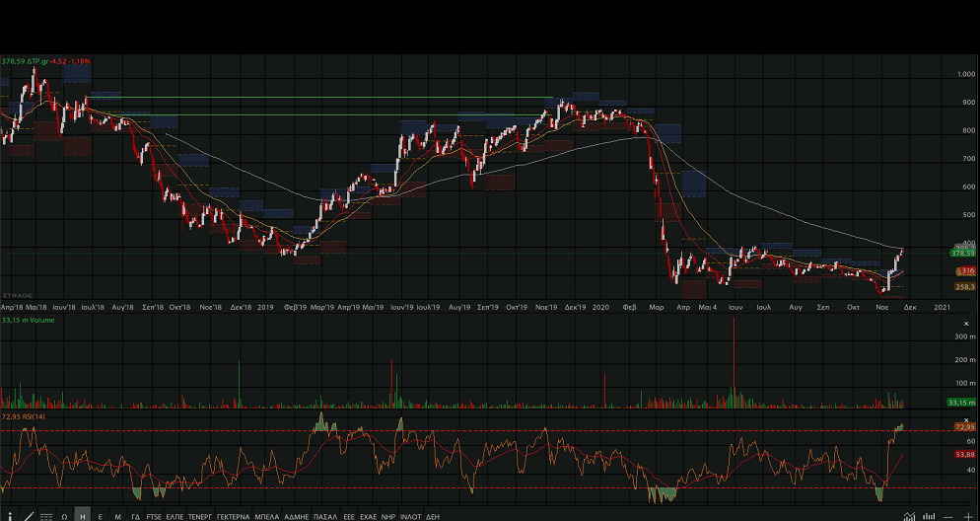Load the ΜΠΕΛΑ symbol chart
The image size is (980, 521).
coord(266,516)
